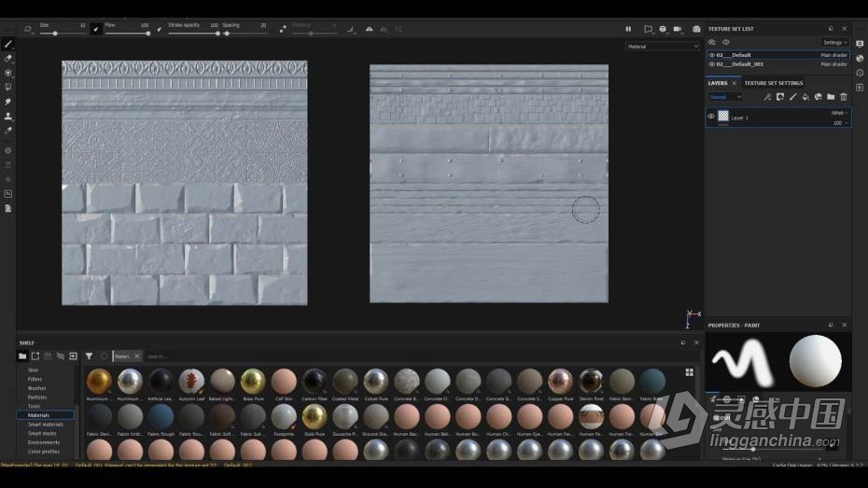Toggle symmetry in top toolbar
Viewport: 868px width, 488px height.
tap(370, 29)
